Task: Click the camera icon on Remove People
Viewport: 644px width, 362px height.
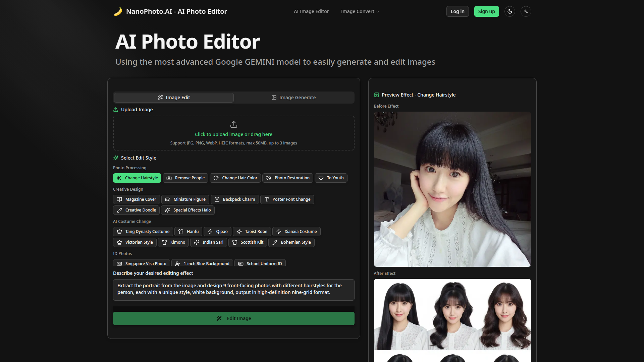Action: click(x=170, y=178)
